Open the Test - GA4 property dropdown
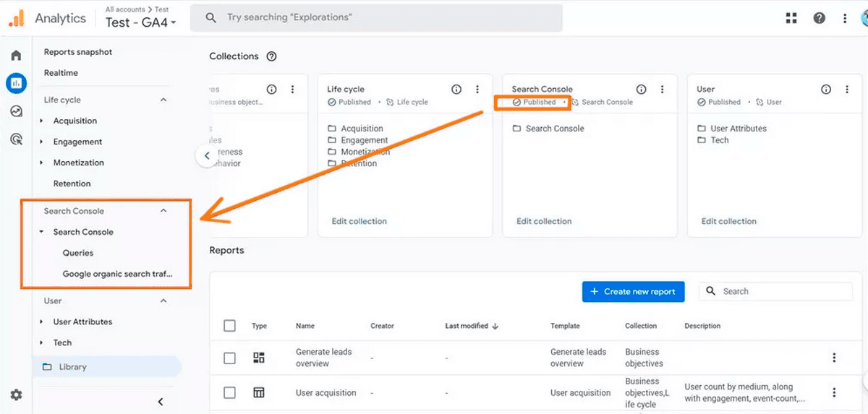Image resolution: width=868 pixels, height=414 pixels. click(x=141, y=22)
